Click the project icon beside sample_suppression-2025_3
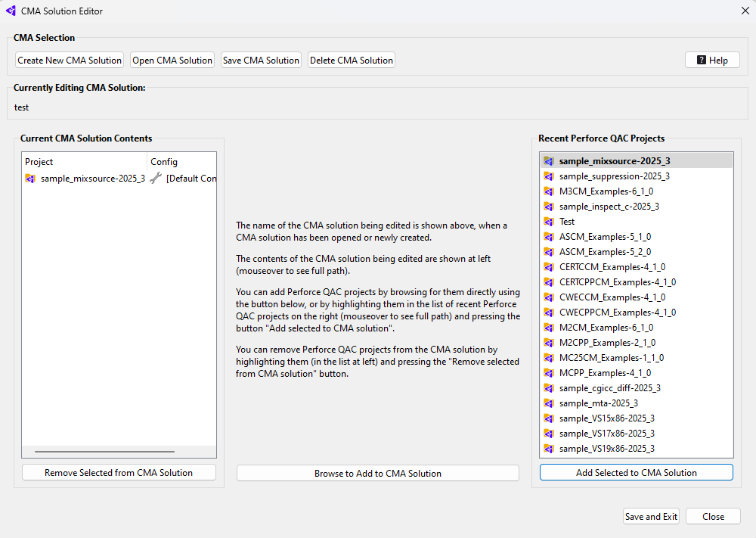 [549, 176]
